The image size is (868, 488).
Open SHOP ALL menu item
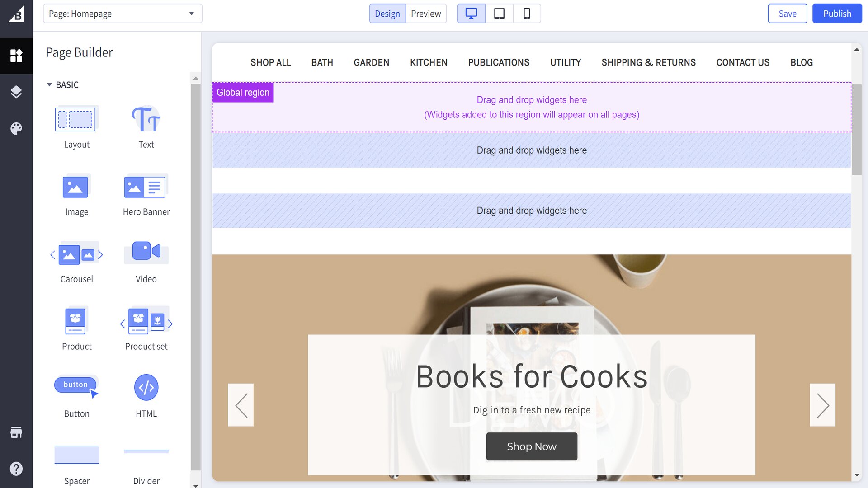tap(270, 62)
